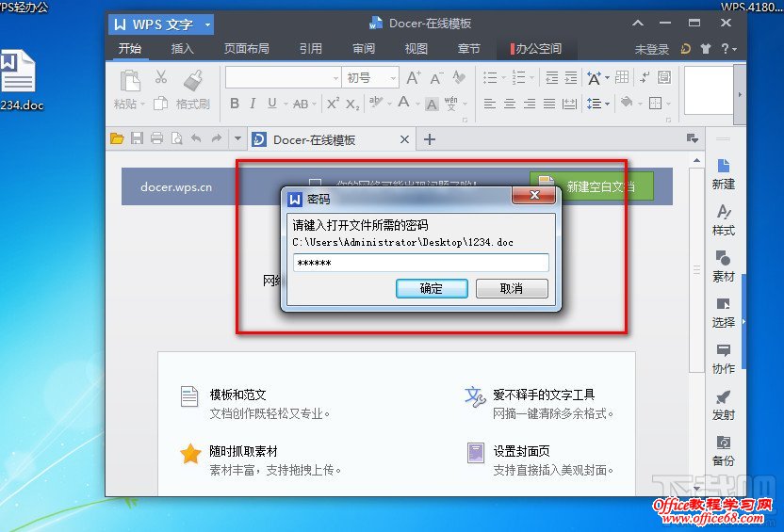Close the Docer-在线模板 document tab
Image resolution: width=784 pixels, height=532 pixels.
404,139
